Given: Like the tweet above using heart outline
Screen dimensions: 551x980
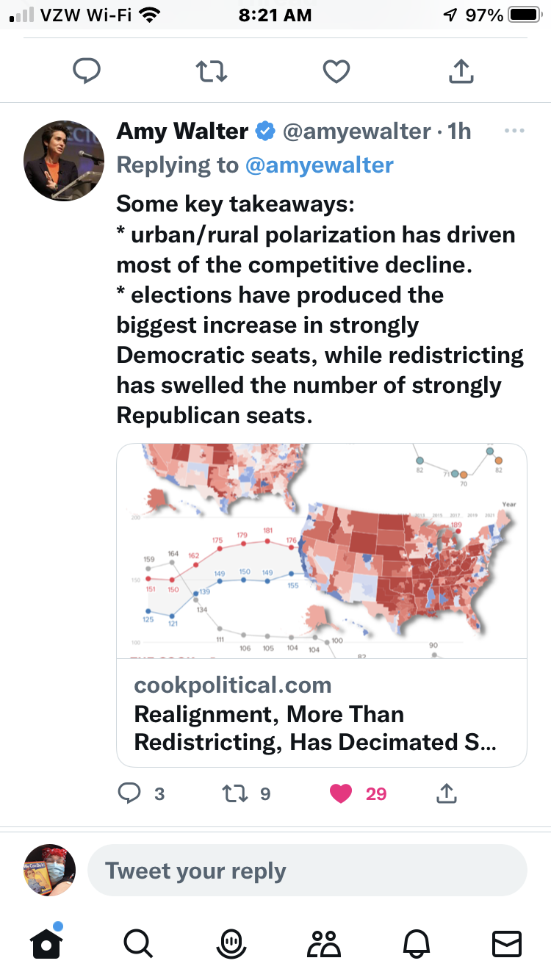Looking at the screenshot, I should coord(336,71).
